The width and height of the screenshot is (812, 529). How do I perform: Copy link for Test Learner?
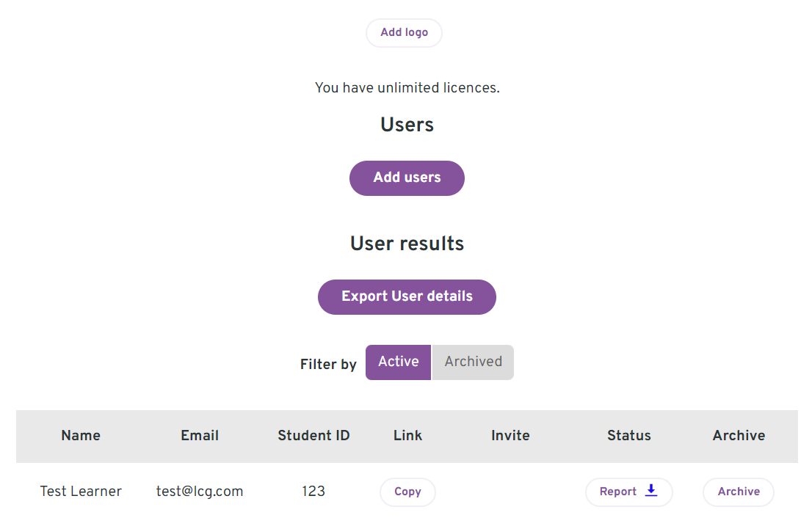coord(407,492)
